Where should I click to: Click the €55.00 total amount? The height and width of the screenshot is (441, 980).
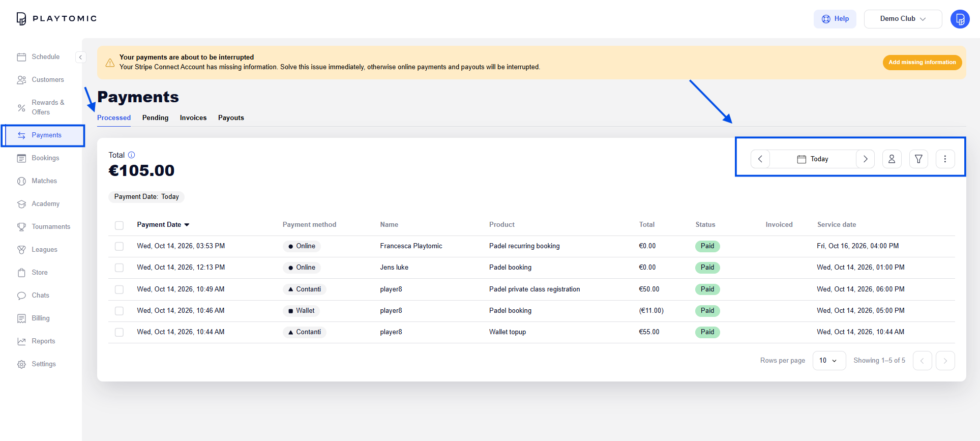pyautogui.click(x=649, y=332)
